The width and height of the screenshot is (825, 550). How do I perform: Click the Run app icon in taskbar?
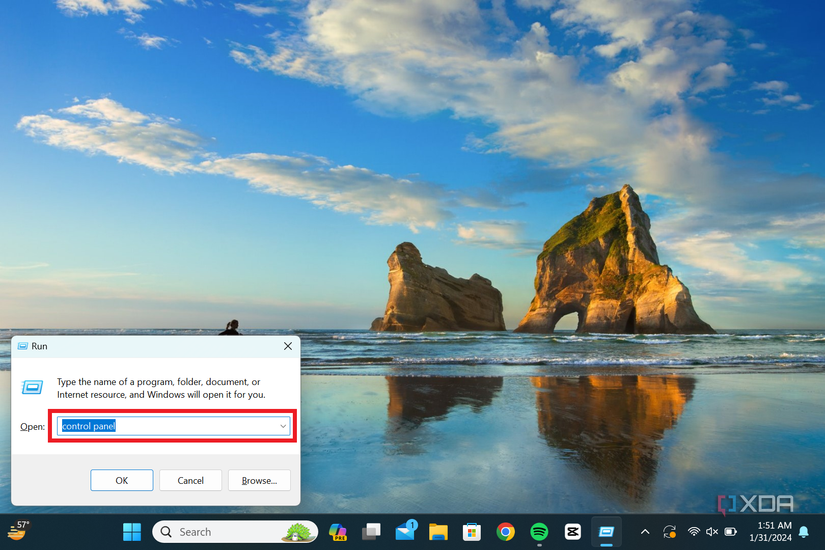pos(606,532)
